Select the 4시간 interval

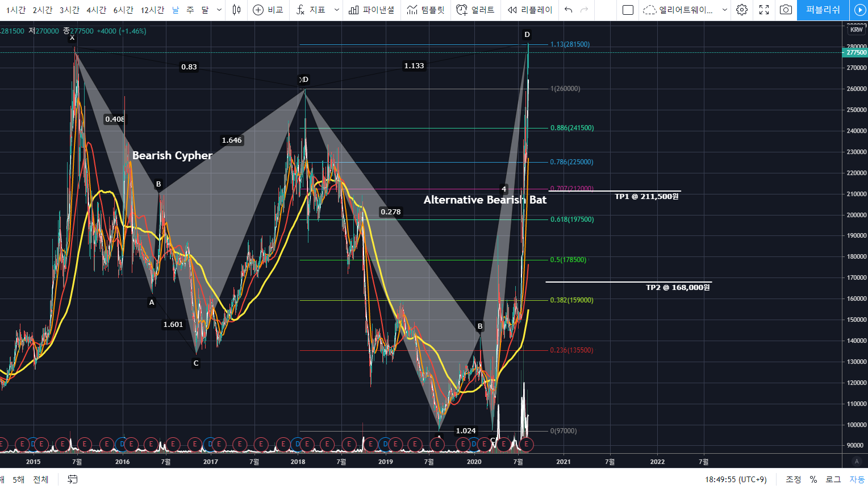pos(97,10)
